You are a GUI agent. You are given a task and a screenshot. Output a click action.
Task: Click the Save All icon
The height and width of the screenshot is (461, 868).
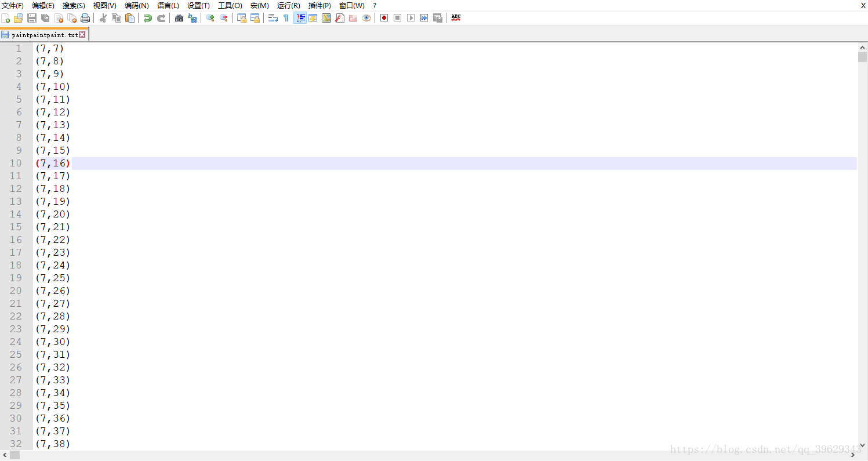click(45, 18)
